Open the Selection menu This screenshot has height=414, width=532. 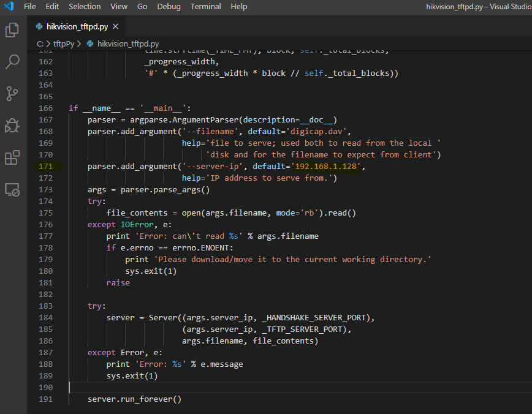pyautogui.click(x=85, y=7)
